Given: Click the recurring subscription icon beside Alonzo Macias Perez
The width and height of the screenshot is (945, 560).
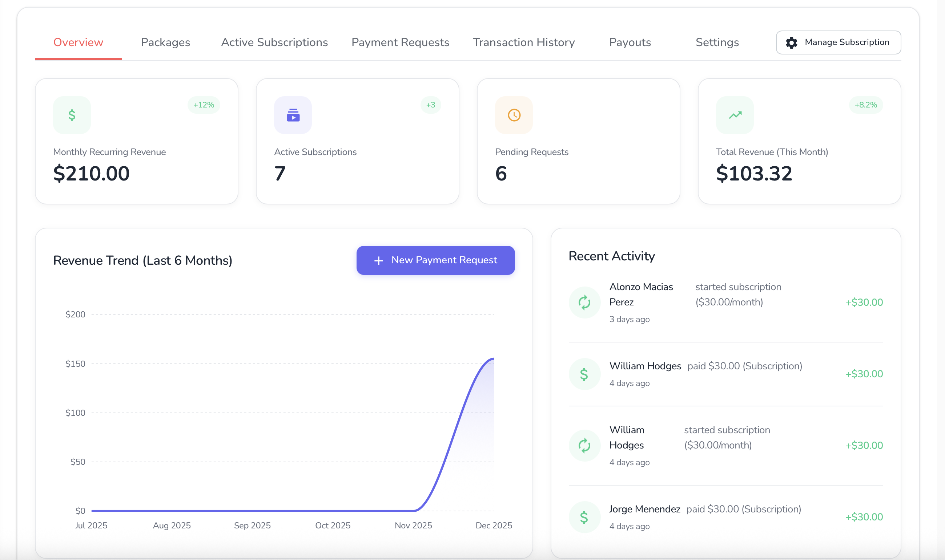Looking at the screenshot, I should click(x=584, y=302).
